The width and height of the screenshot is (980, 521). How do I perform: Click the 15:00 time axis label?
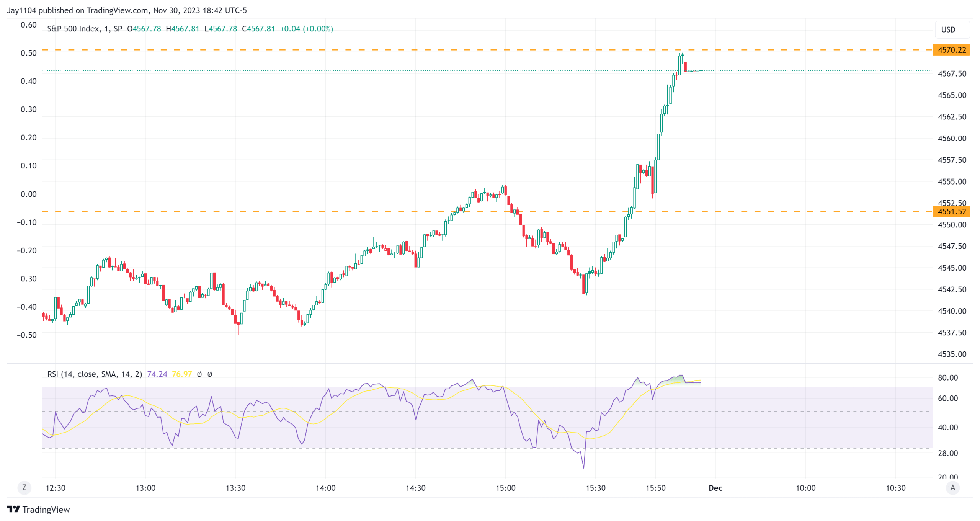point(506,488)
